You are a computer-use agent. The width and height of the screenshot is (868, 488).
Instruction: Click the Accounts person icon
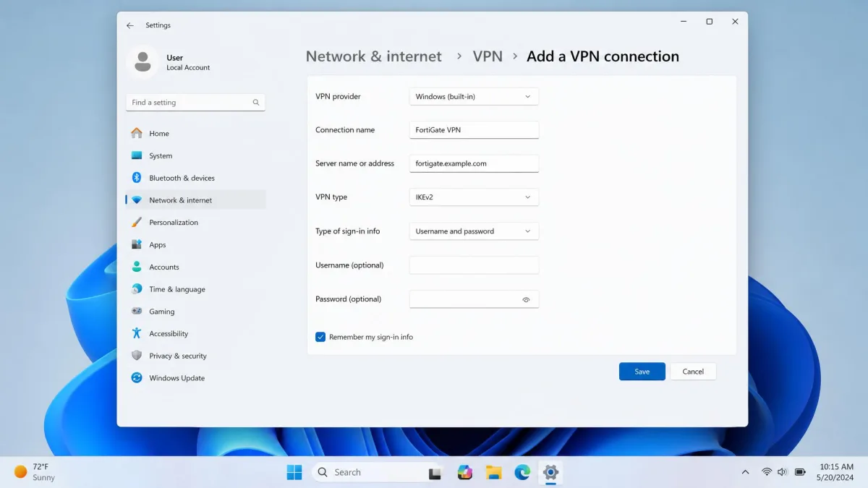pos(137,267)
